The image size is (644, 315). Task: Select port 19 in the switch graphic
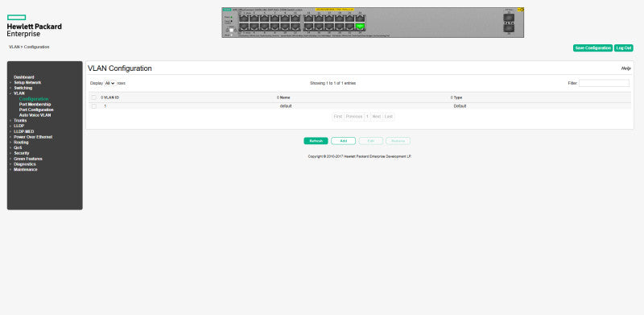pyautogui.click(x=339, y=19)
